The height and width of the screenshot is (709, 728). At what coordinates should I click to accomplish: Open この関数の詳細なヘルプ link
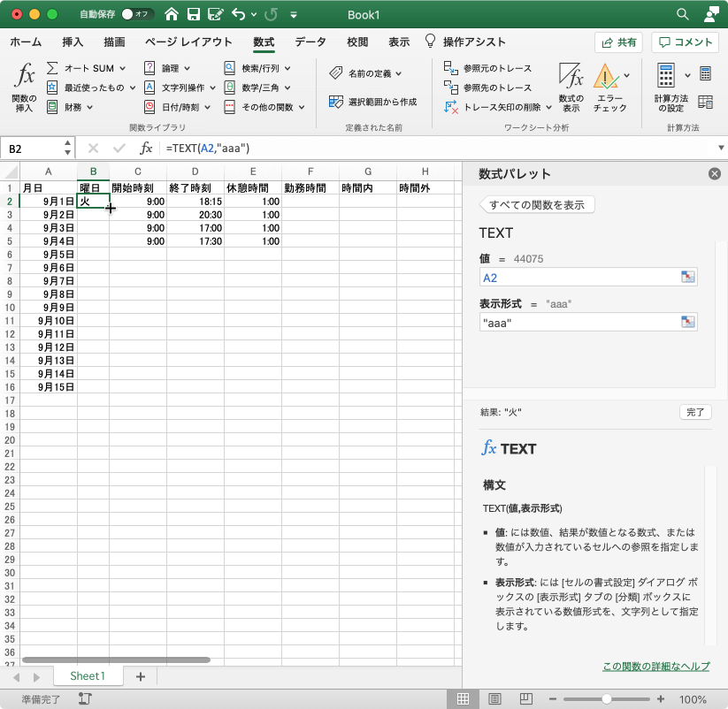656,667
